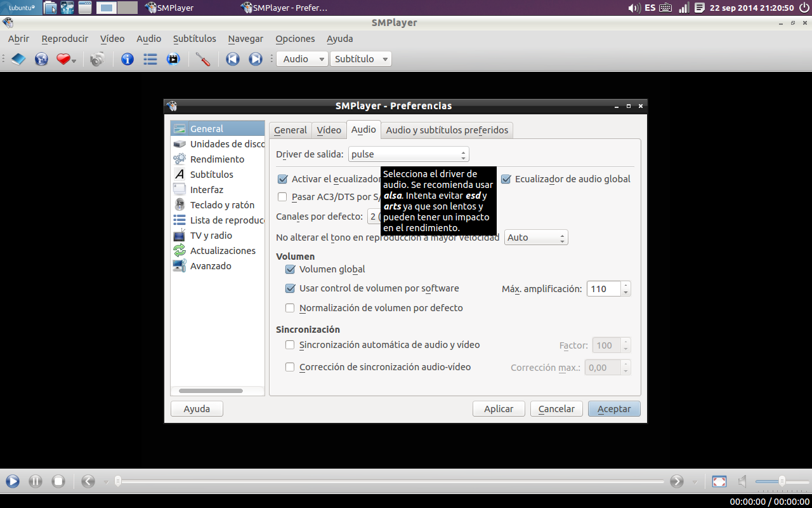Open the Subtítulo dropdown in the toolbar
The width and height of the screenshot is (812, 508).
[361, 58]
